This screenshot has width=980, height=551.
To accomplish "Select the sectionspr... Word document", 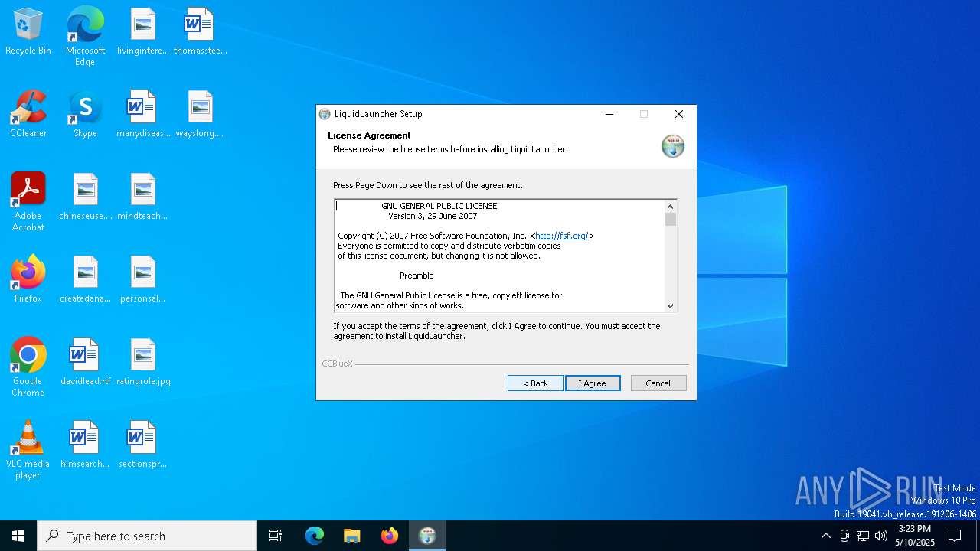I will tap(142, 445).
